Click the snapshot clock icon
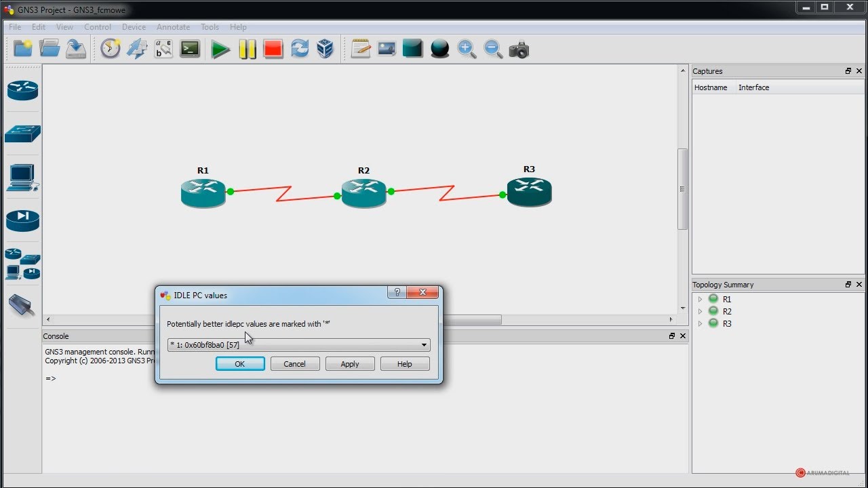This screenshot has width=868, height=488. (110, 49)
